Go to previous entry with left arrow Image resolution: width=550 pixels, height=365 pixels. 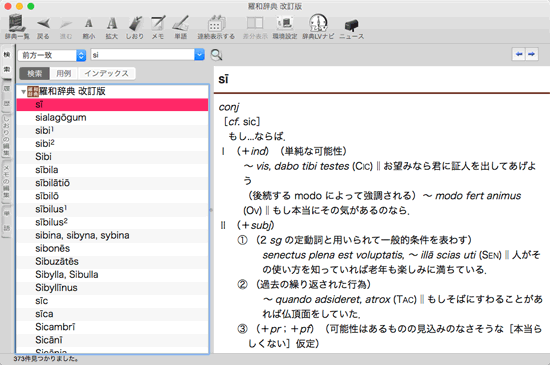coord(519,54)
